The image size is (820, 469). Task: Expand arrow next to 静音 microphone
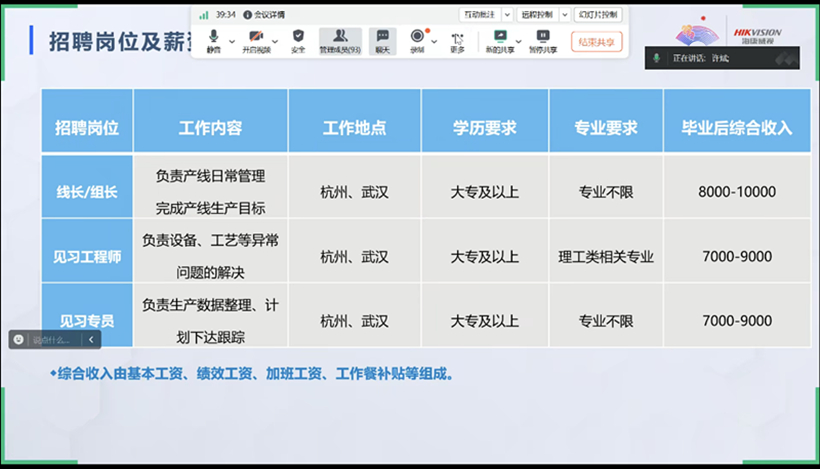pyautogui.click(x=232, y=41)
